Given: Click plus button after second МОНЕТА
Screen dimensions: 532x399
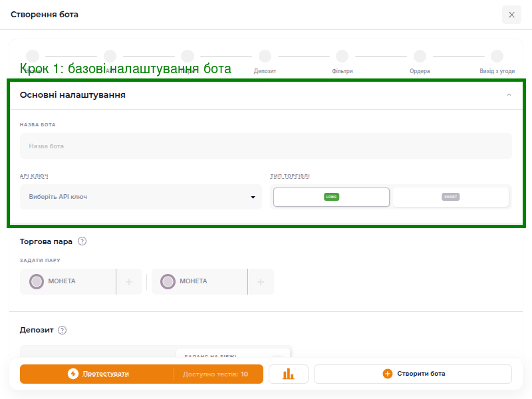Looking at the screenshot, I should point(261,281).
